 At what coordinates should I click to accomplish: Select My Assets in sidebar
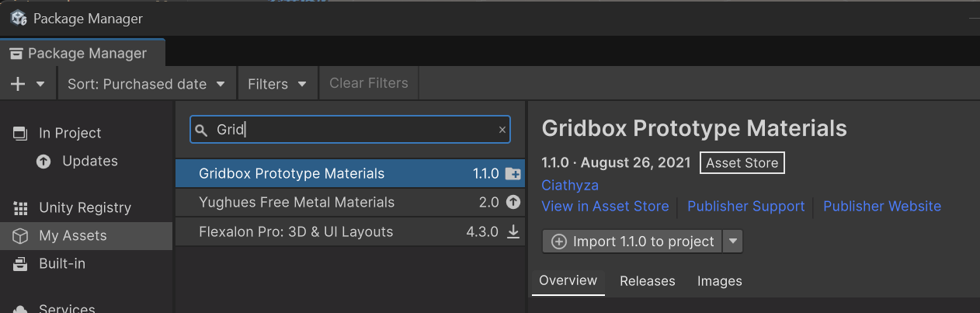pyautogui.click(x=72, y=236)
